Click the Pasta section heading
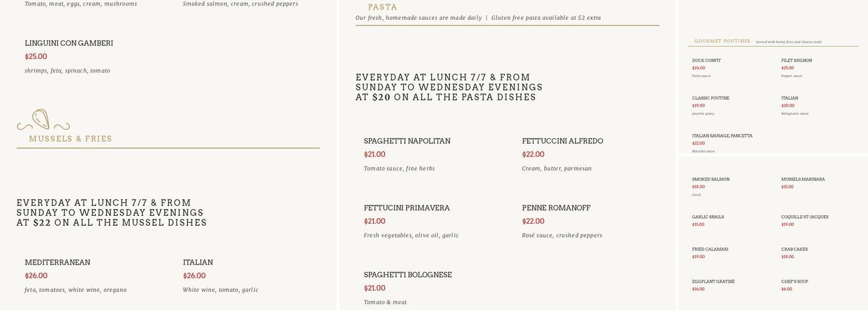Image resolution: width=868 pixels, height=310 pixels. (x=383, y=7)
